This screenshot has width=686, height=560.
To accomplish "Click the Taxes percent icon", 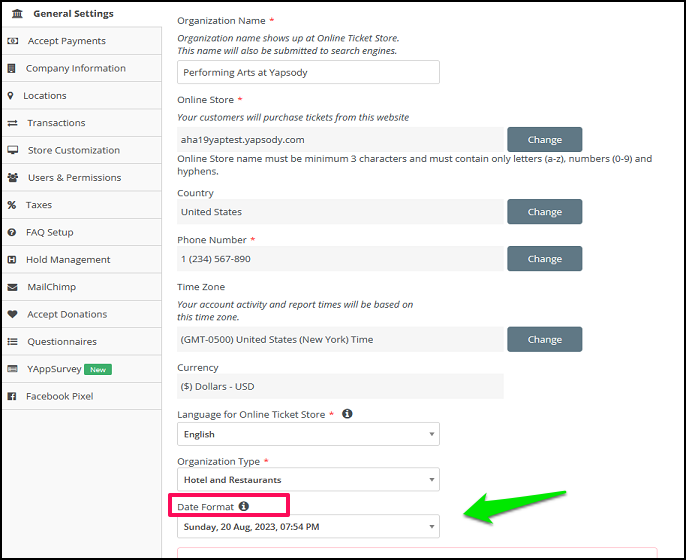I will (12, 205).
